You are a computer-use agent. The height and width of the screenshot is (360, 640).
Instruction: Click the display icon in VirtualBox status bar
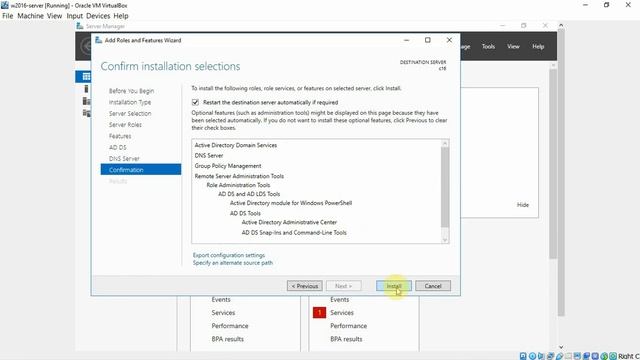[577, 356]
